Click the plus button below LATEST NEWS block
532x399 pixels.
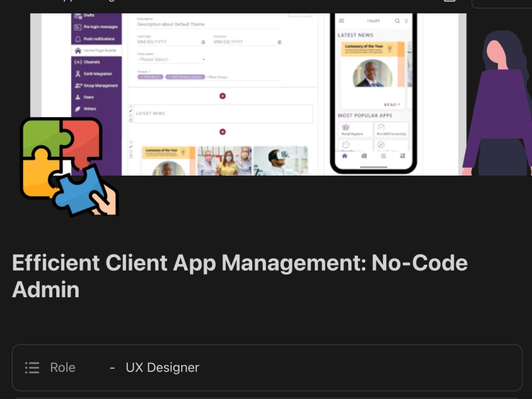pos(222,131)
